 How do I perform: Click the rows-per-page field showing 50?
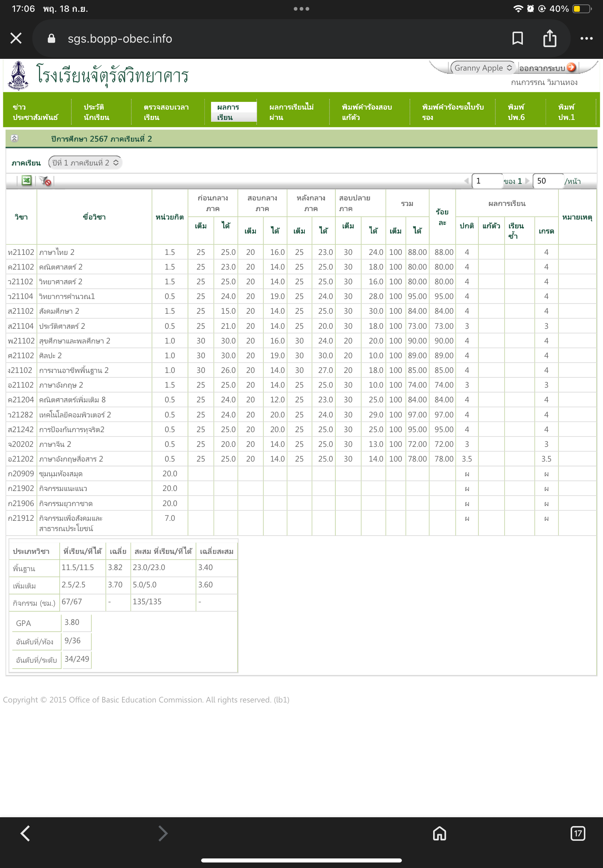pos(547,181)
